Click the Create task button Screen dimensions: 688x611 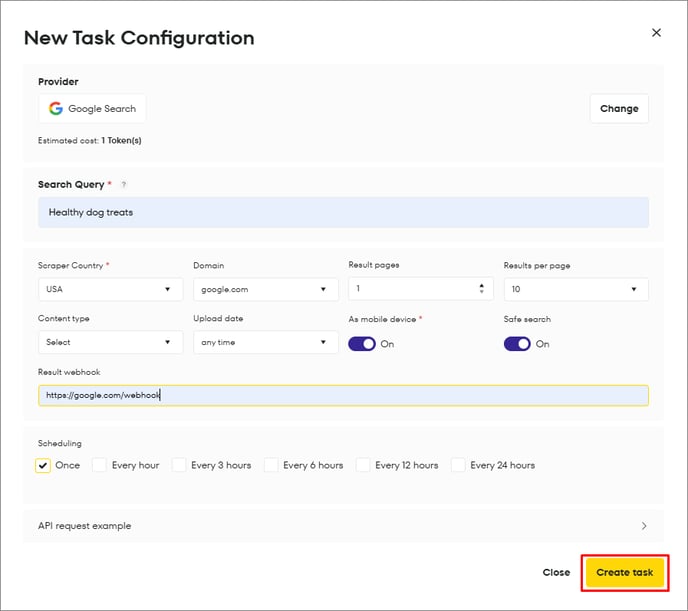tap(624, 572)
